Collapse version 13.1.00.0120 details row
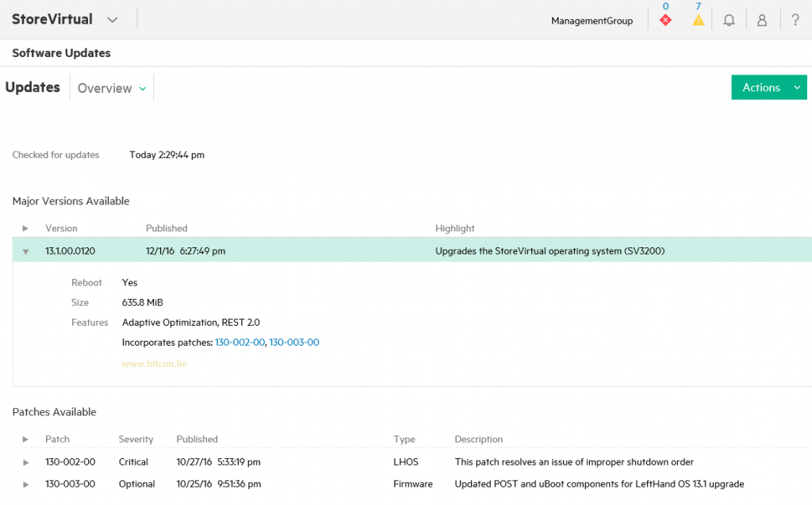Screen dimensions: 812x505 [x=25, y=252]
